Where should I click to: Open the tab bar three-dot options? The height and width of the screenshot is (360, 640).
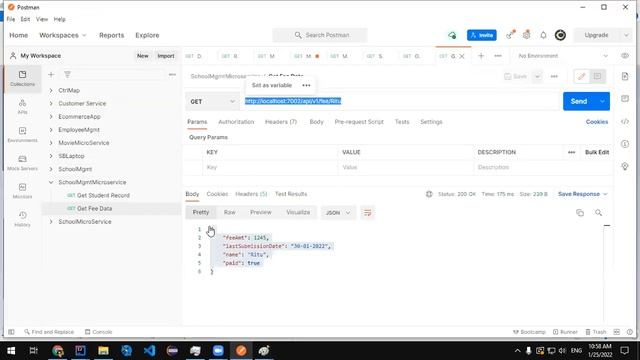click(498, 56)
